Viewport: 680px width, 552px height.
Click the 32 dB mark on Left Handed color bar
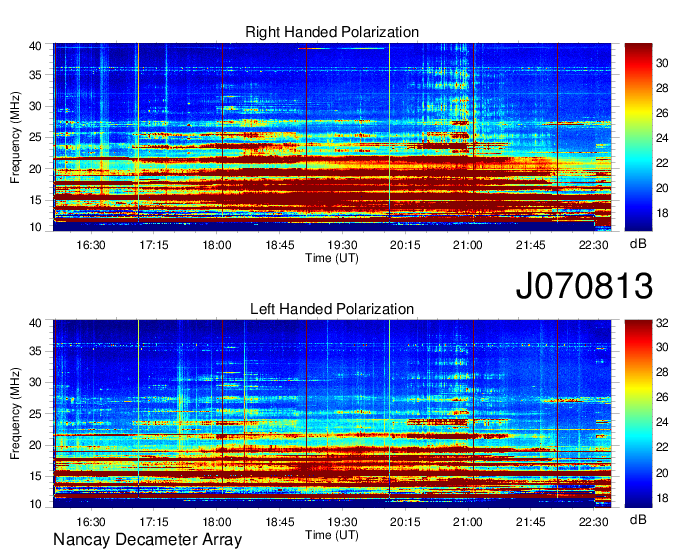662,323
